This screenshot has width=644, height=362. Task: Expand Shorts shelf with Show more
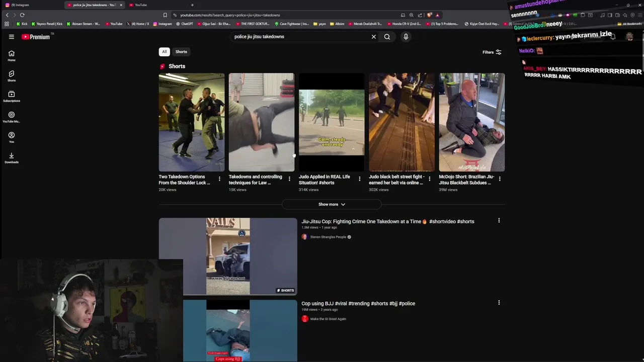point(332,204)
